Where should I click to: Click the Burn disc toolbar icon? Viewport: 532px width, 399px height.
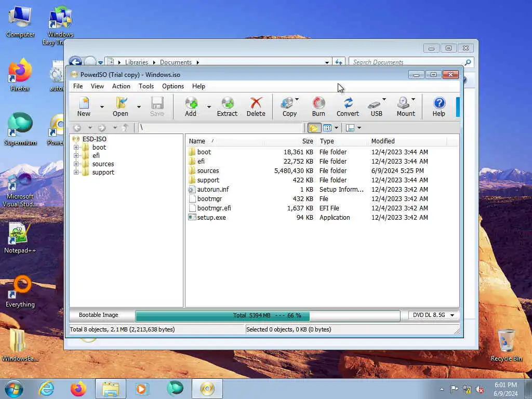[x=318, y=107]
